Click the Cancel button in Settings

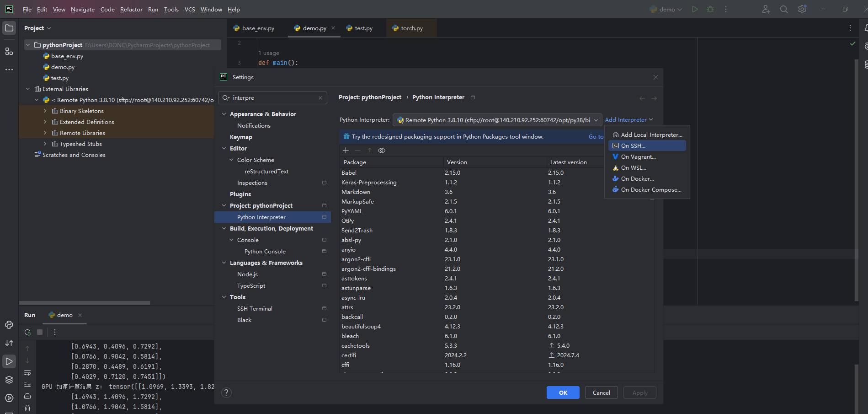pyautogui.click(x=602, y=392)
